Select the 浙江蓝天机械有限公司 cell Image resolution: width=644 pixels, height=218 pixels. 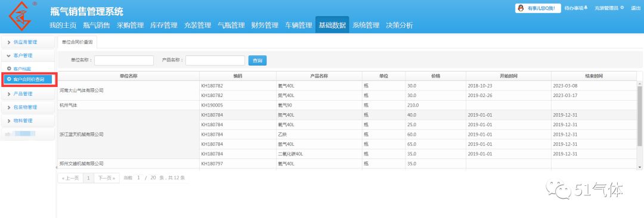(x=128, y=134)
